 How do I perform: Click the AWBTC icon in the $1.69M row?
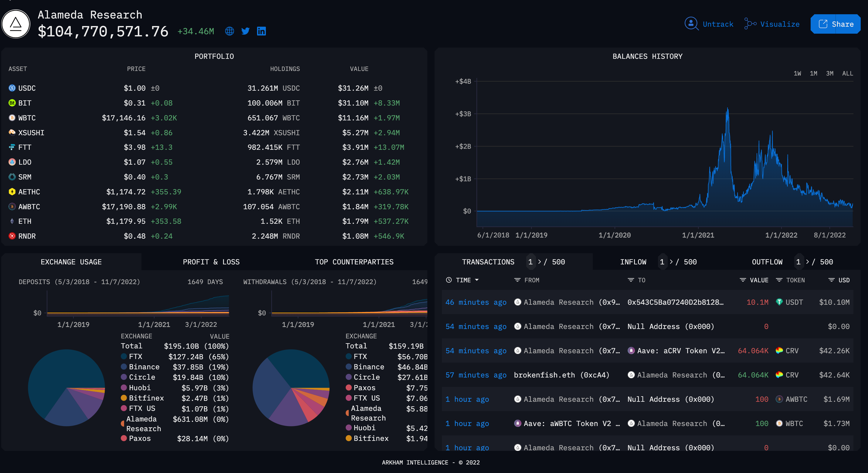tap(779, 399)
